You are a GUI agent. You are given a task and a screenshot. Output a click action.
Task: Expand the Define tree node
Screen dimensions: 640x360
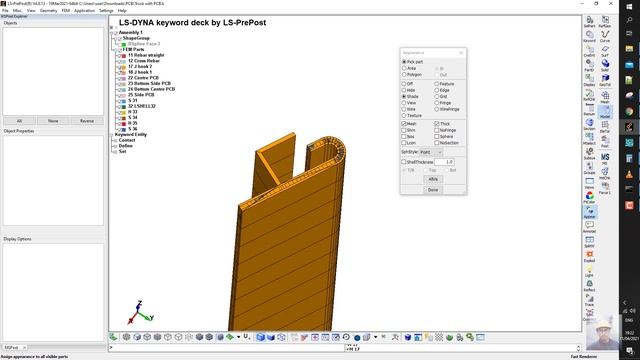[116, 146]
